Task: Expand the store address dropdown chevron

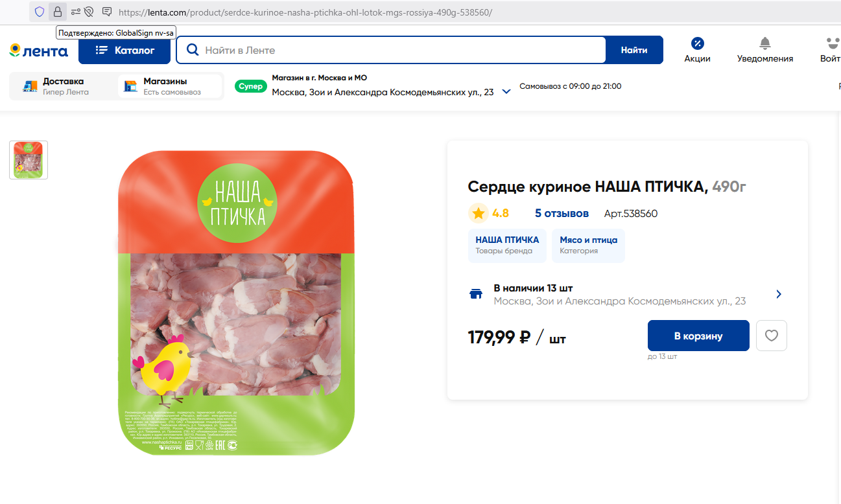Action: click(506, 92)
